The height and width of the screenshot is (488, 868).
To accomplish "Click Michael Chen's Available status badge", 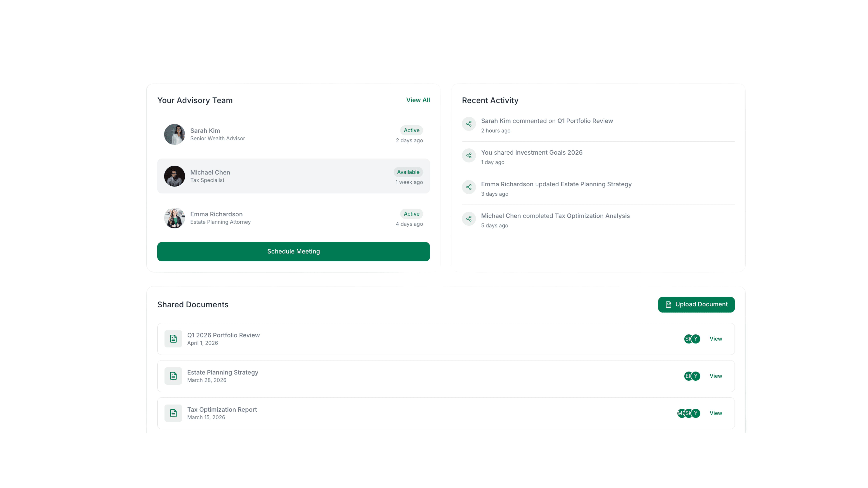I will [408, 172].
